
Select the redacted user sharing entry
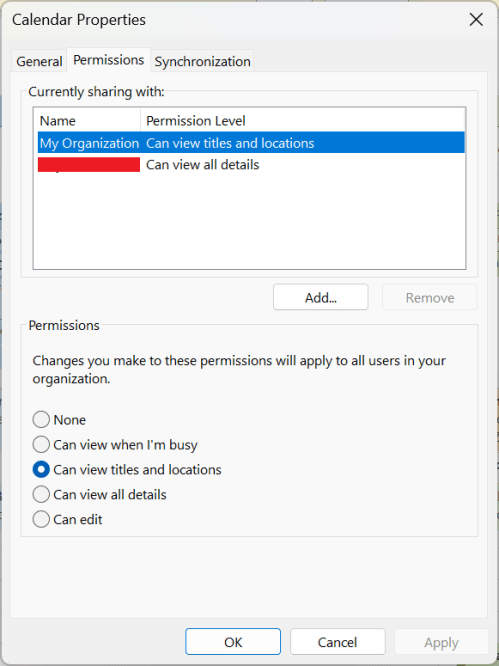pos(251,164)
